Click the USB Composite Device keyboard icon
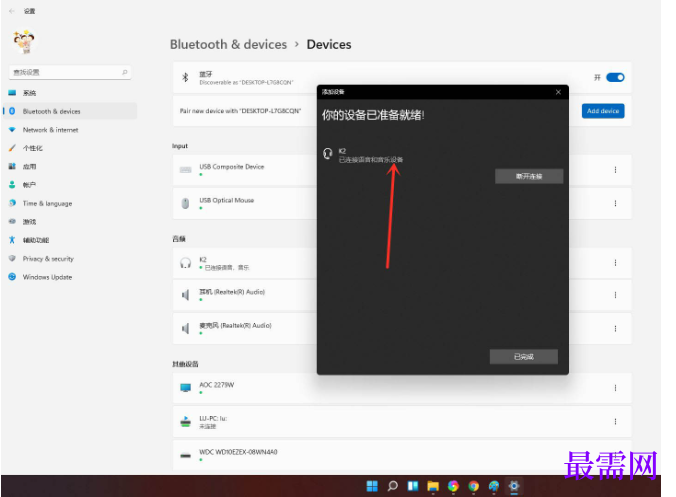This screenshot has width=676, height=497. tap(185, 170)
